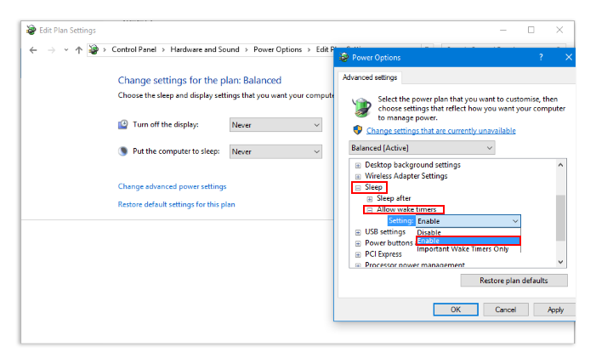Expand the Desktop background settings node
This screenshot has height=364, width=596.
tap(358, 165)
